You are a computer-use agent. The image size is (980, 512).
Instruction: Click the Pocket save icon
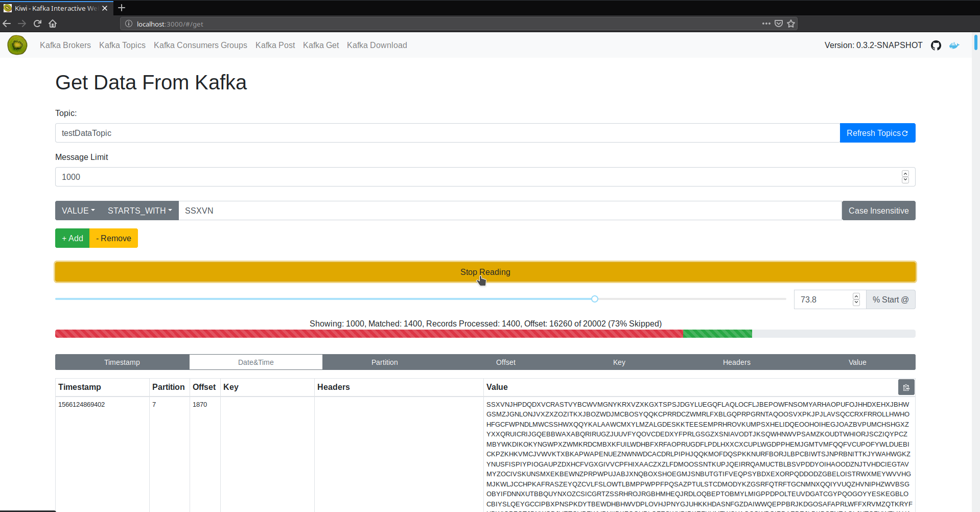[779, 24]
